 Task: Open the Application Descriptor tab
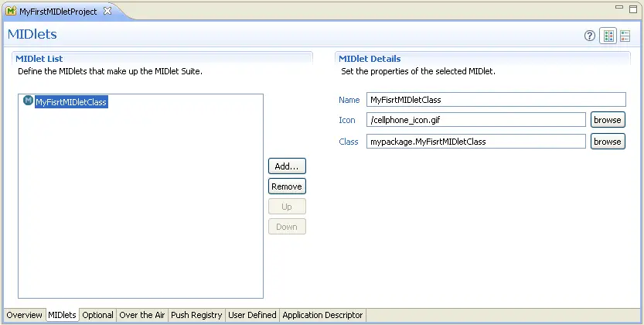click(322, 315)
